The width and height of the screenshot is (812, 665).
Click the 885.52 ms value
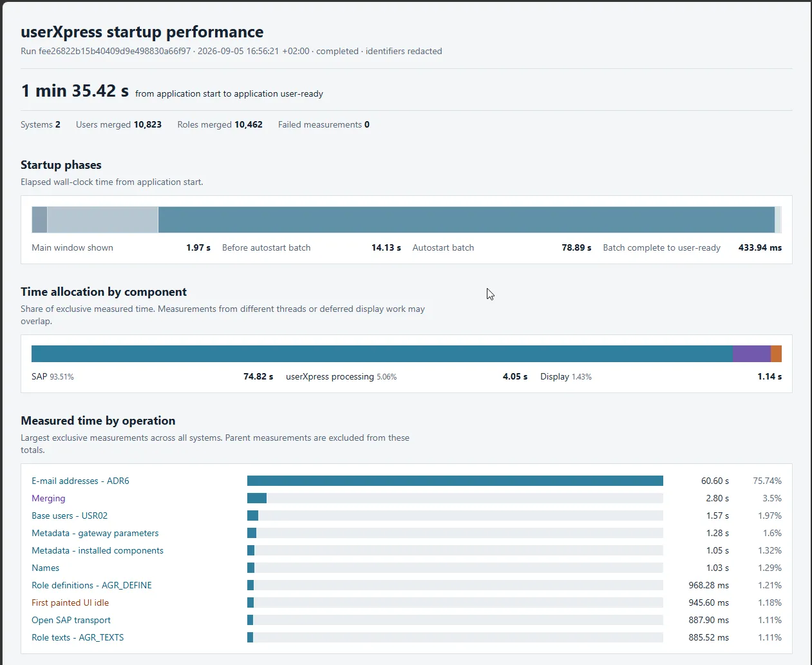click(x=708, y=637)
